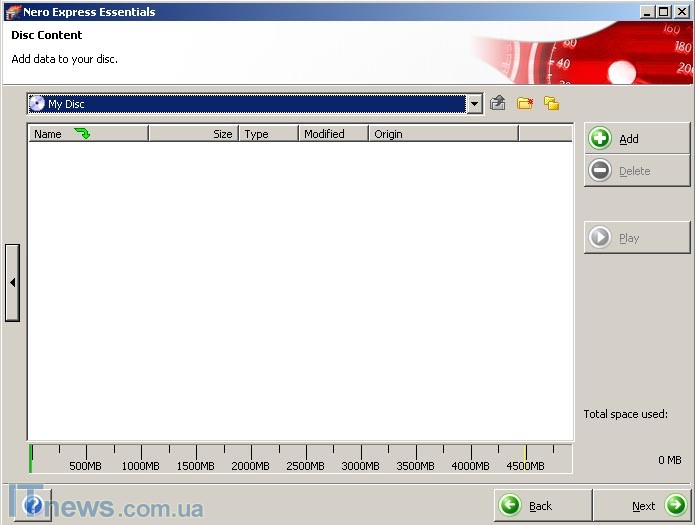Open the My Disc dropdown arrow
Screen dimensions: 695x525
(474, 104)
